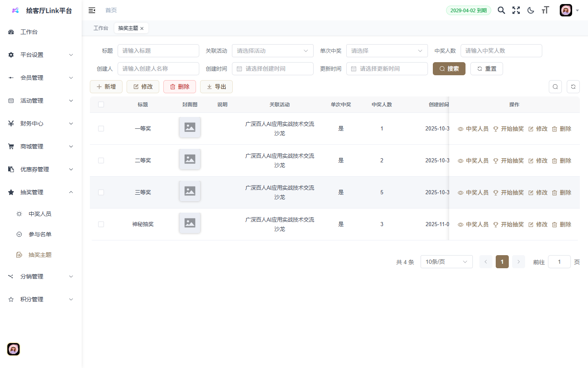588x368 pixels.
Task: Enable dark mode with the moon icon
Action: (530, 10)
